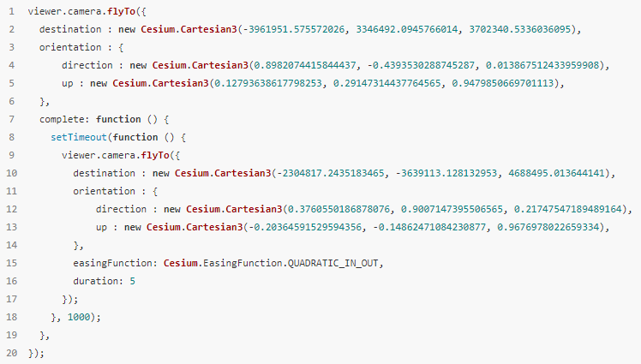Click line number 11 in the gutter
Viewport: 641px width, 364px height.
click(11, 191)
